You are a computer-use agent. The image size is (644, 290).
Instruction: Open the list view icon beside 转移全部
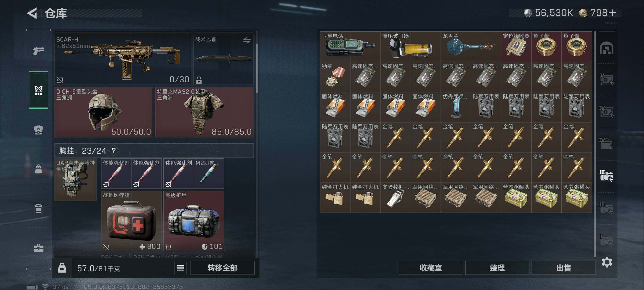point(181,268)
